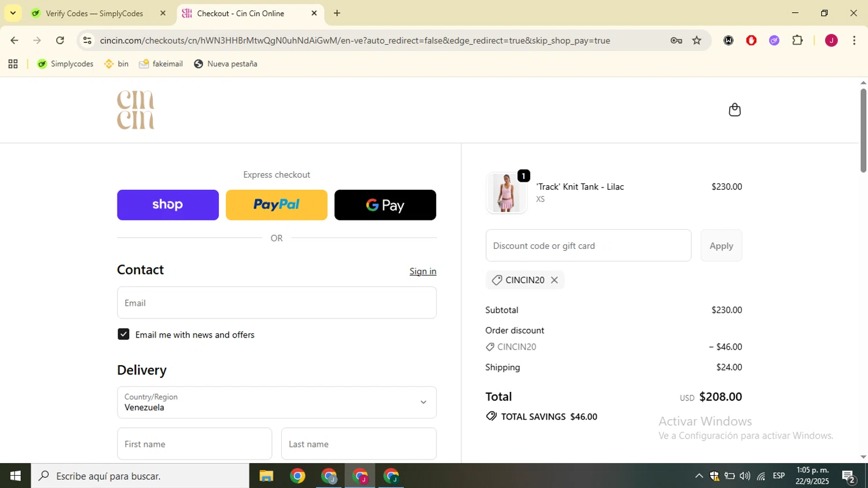Click the red Opera-style extension icon
Viewport: 868px width, 488px height.
(751, 41)
